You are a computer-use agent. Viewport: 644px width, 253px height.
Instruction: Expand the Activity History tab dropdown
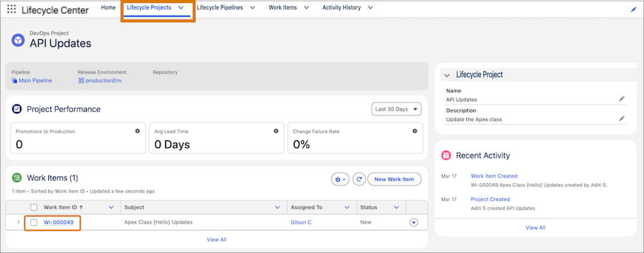click(x=370, y=8)
